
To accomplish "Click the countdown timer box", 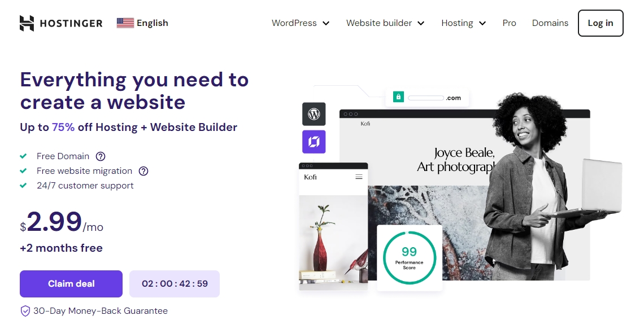I will [x=175, y=284].
